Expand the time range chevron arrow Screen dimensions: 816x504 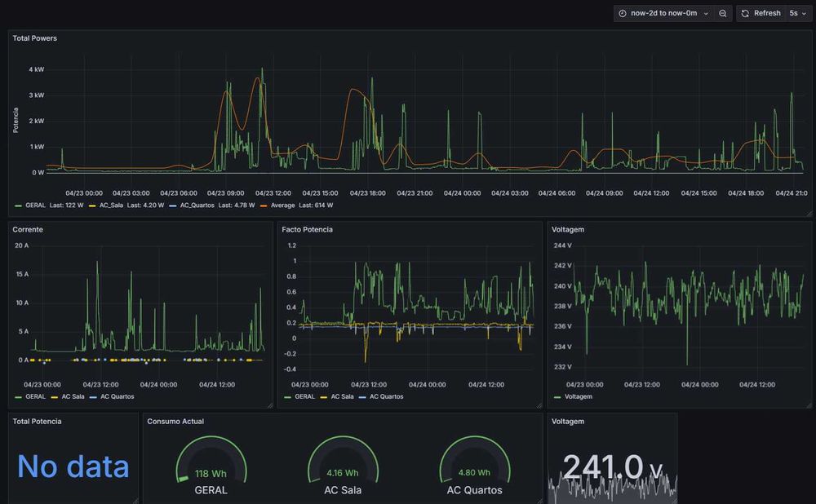click(706, 14)
